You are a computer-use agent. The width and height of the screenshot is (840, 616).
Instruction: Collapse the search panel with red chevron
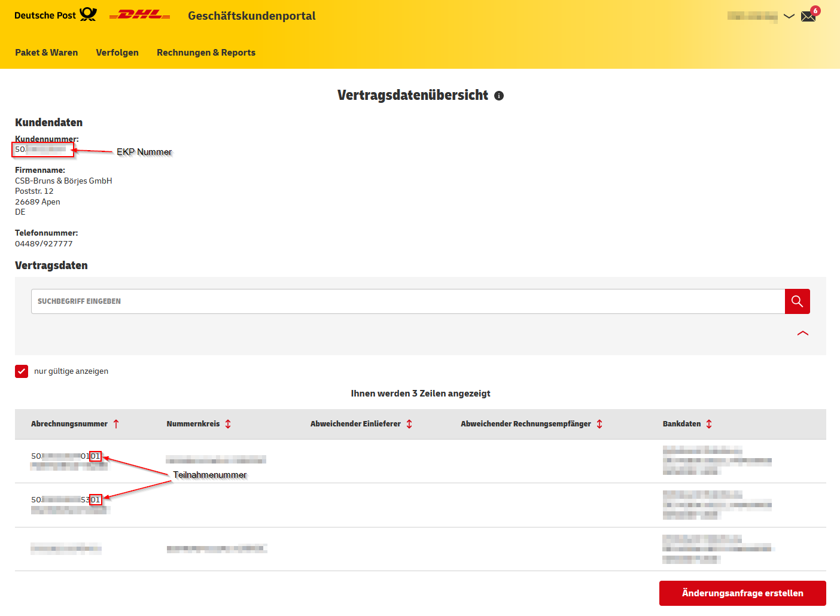click(803, 333)
